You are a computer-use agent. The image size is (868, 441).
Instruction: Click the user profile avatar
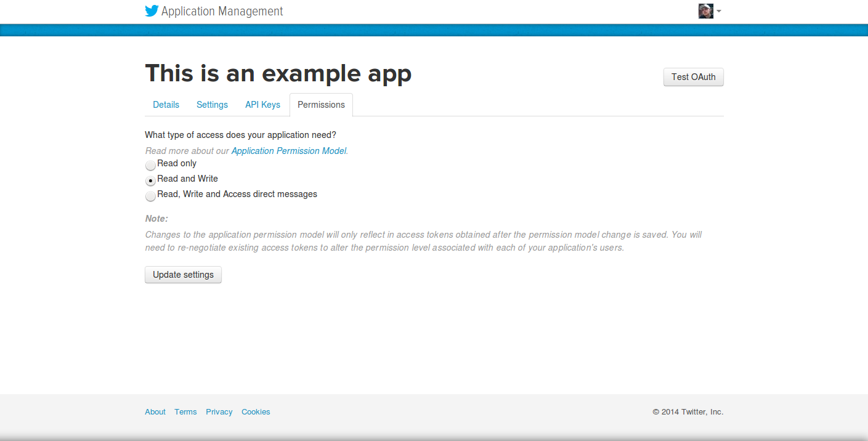click(x=705, y=11)
